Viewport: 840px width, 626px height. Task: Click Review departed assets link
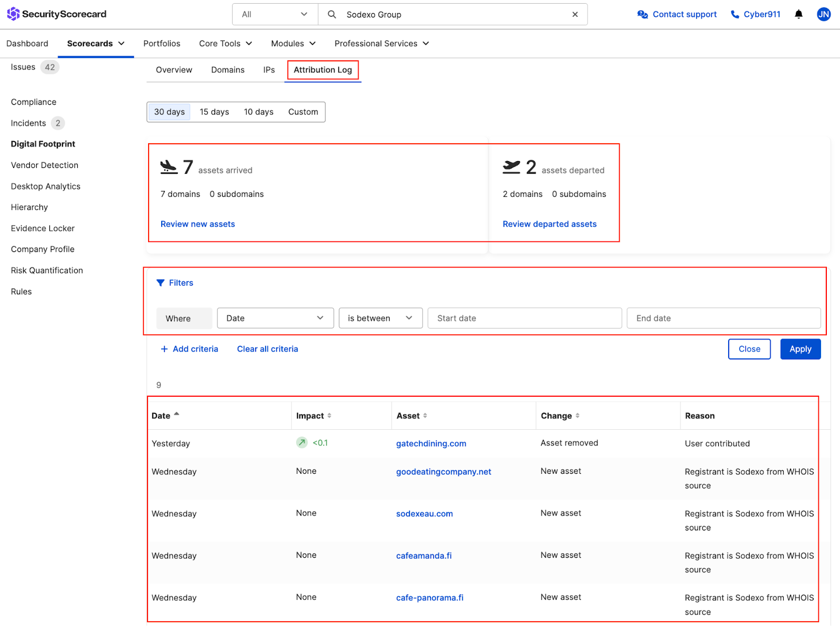[x=550, y=224]
